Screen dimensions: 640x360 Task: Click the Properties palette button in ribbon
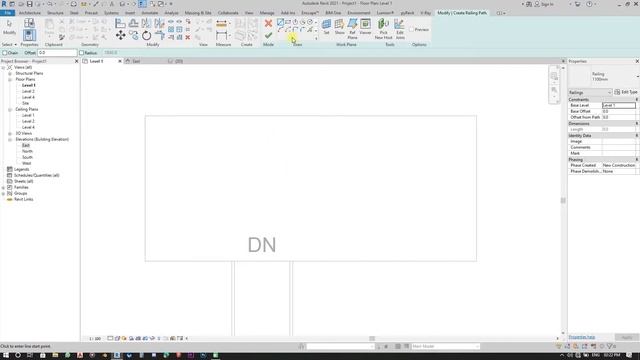29,36
